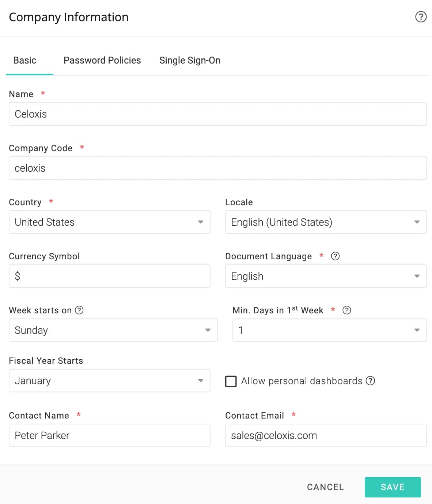Image resolution: width=432 pixels, height=504 pixels.
Task: Open the Country dropdown
Action: coord(110,222)
